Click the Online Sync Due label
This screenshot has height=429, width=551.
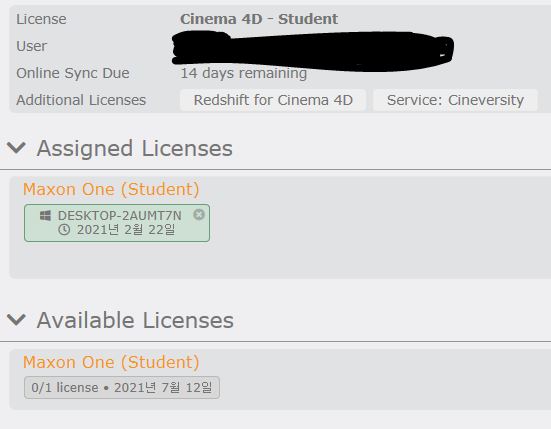pyautogui.click(x=73, y=73)
